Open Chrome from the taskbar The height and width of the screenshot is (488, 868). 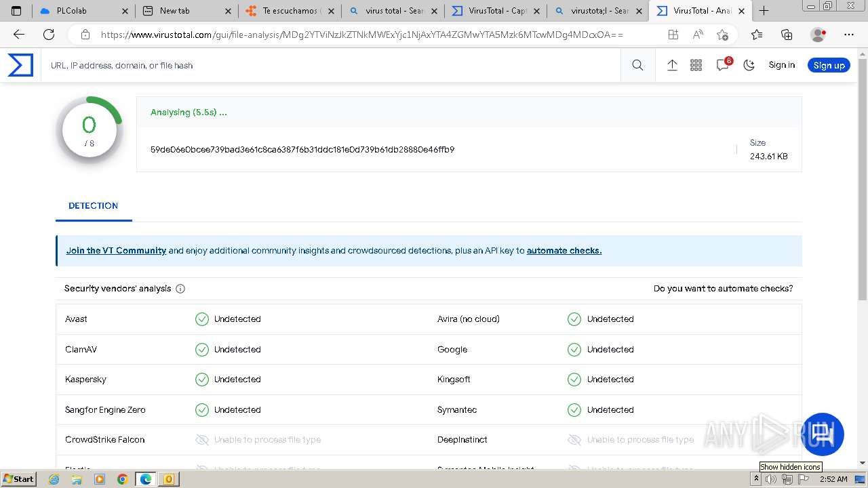(x=122, y=479)
